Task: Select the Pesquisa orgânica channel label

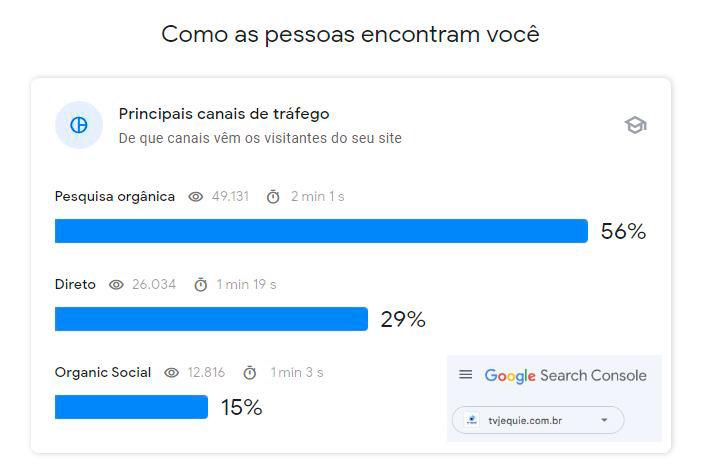Action: click(114, 197)
